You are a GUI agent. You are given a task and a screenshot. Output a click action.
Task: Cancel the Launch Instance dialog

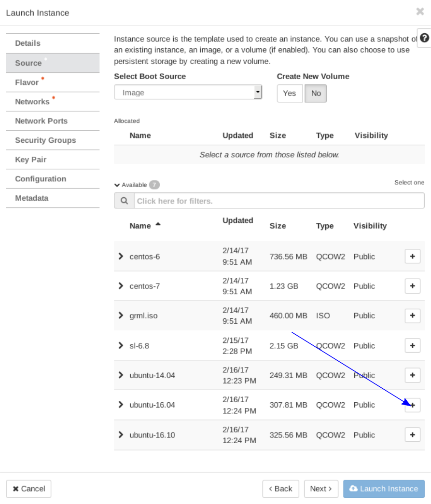point(28,489)
